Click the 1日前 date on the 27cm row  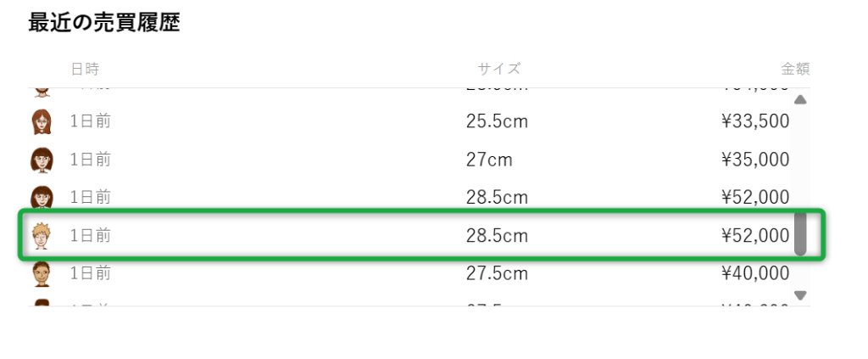[x=91, y=160]
